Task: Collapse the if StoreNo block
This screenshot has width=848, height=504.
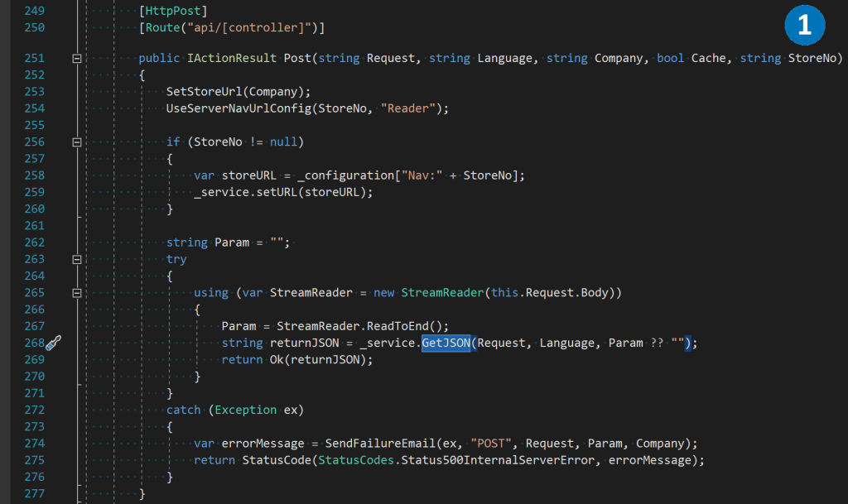Action: point(77,142)
